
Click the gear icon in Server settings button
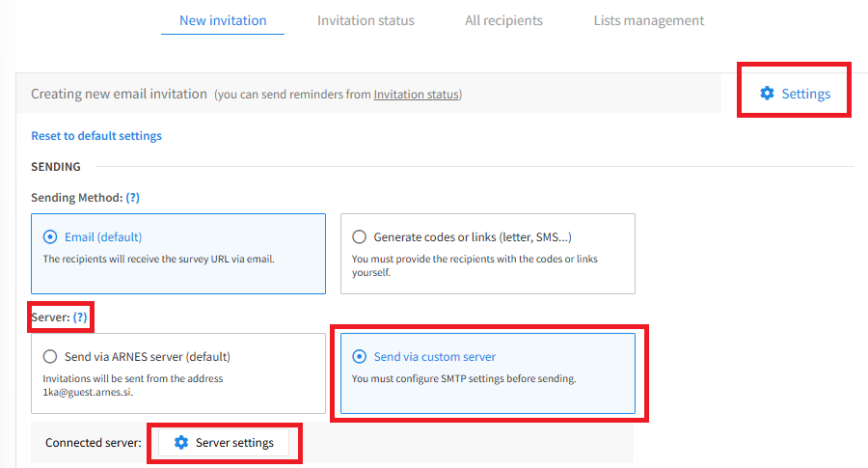181,442
